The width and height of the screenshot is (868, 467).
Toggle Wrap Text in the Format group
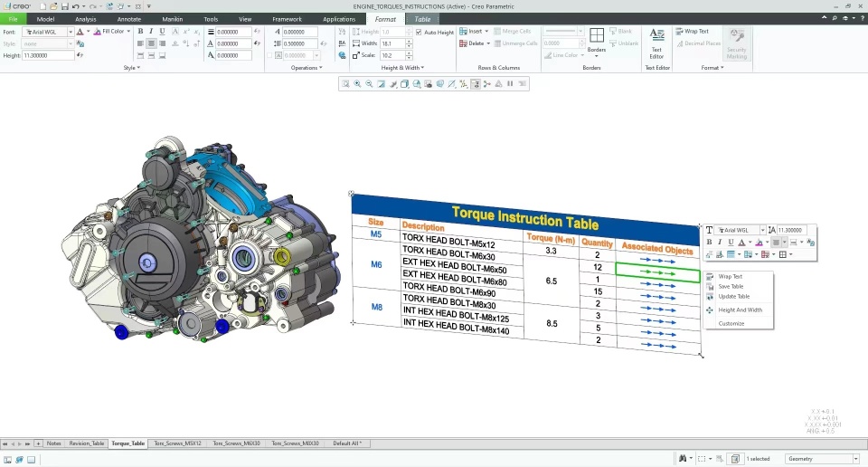[692, 32]
